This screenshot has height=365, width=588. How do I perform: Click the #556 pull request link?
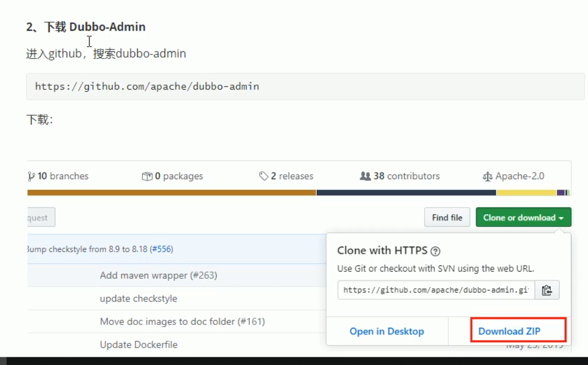point(162,249)
